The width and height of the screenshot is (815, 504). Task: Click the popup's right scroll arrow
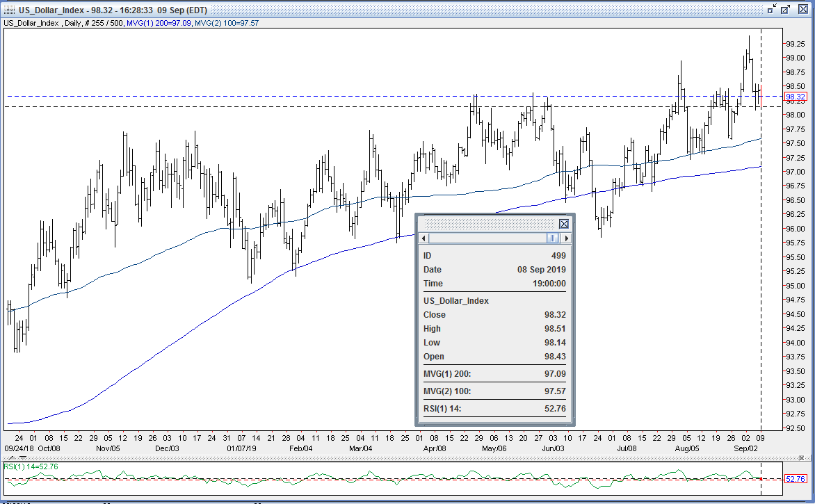tap(566, 238)
